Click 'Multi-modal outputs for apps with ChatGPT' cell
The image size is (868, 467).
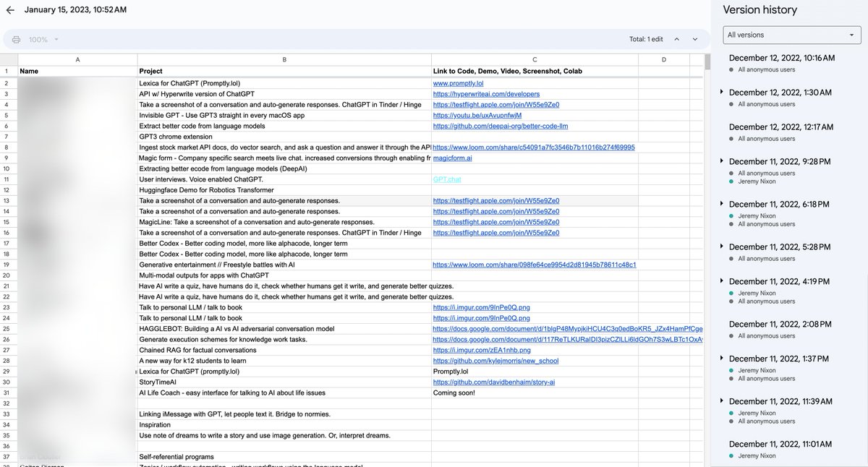coord(284,275)
